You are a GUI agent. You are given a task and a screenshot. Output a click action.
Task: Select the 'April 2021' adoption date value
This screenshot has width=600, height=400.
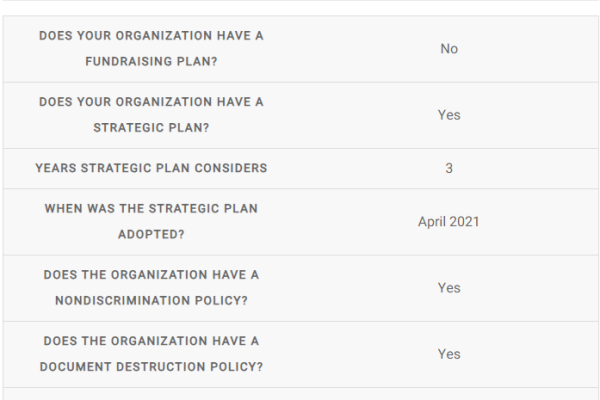(x=449, y=221)
